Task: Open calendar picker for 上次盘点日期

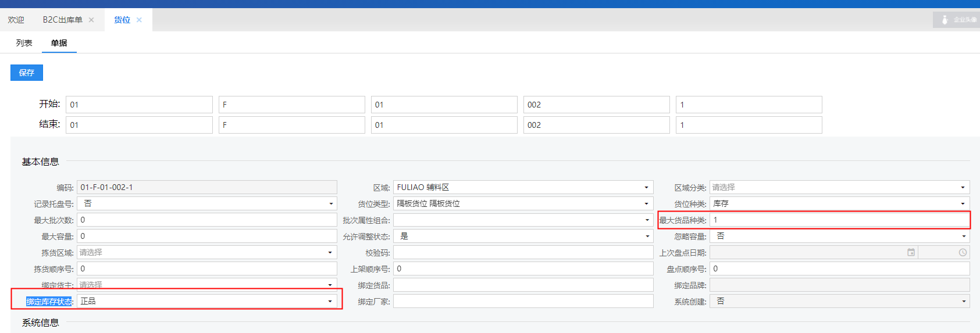Action: (911, 252)
